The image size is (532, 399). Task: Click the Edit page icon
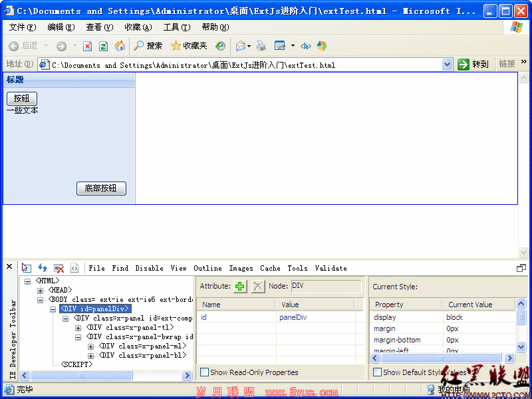[x=280, y=46]
